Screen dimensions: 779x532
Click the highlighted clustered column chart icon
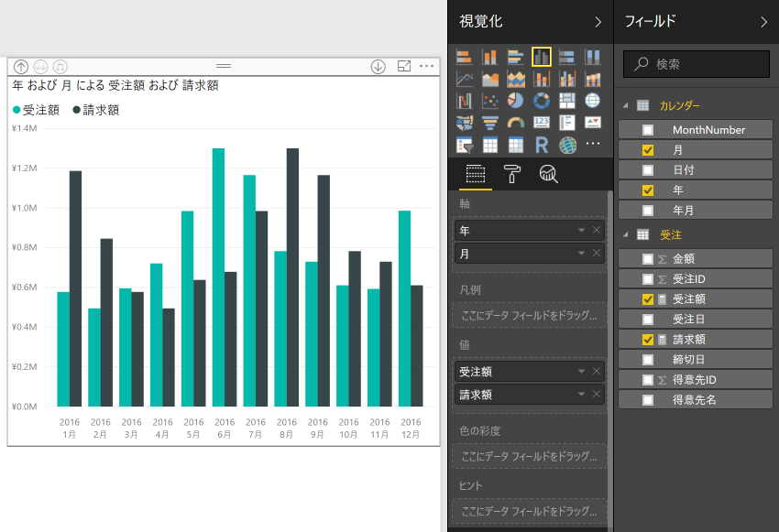[x=542, y=57]
